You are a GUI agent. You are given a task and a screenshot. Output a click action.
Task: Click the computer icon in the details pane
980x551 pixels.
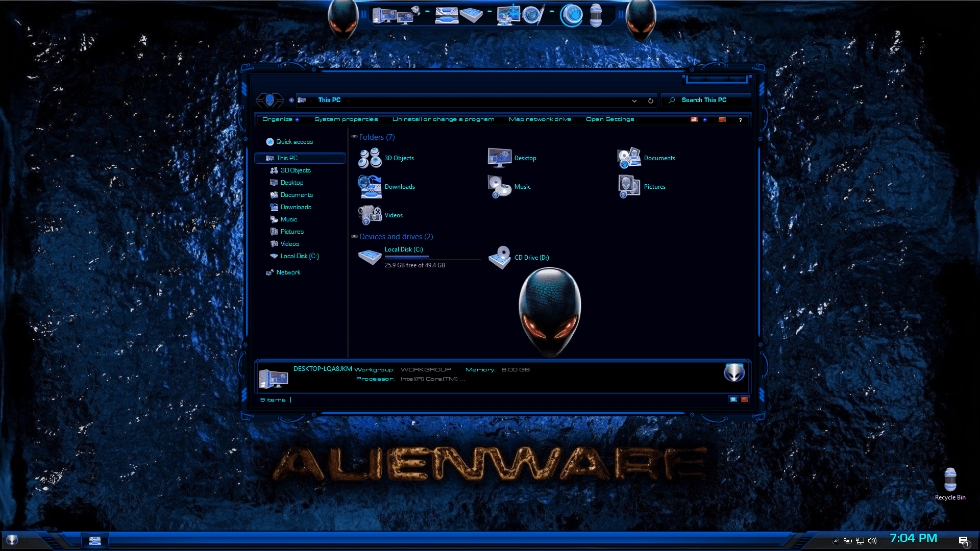click(274, 378)
